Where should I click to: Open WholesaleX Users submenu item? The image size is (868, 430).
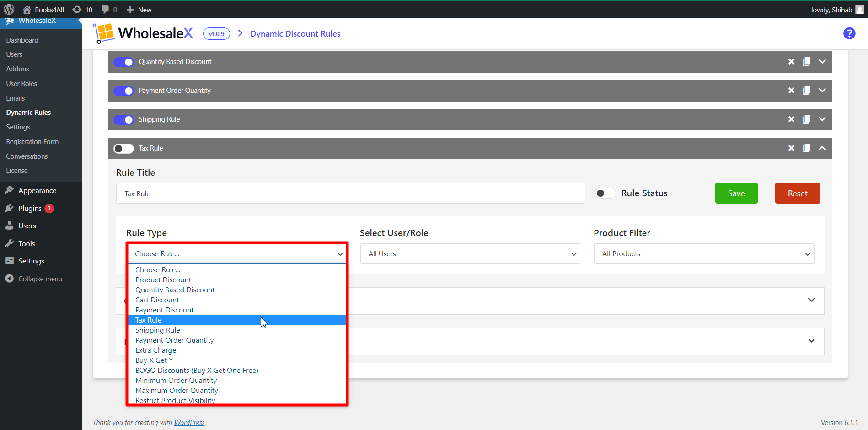[14, 54]
